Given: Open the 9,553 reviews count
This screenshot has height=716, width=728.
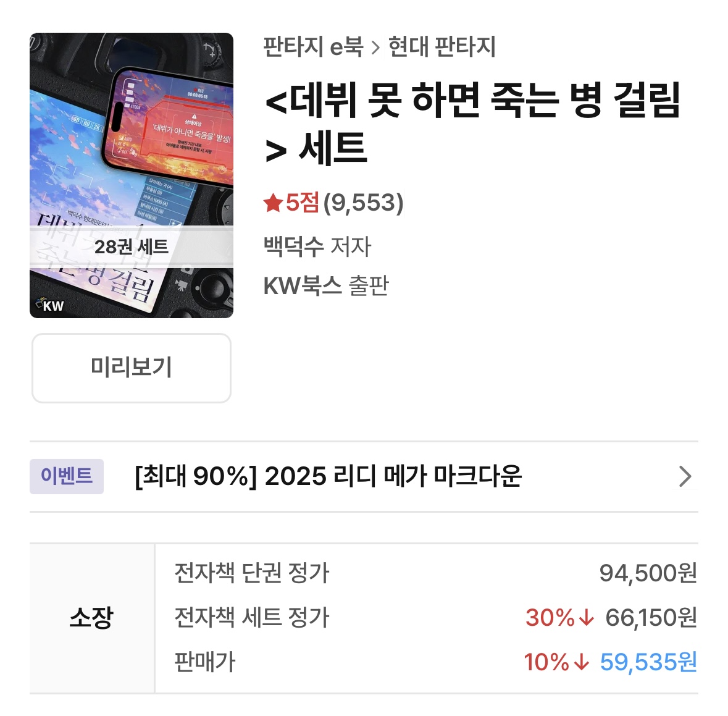Looking at the screenshot, I should 364,203.
